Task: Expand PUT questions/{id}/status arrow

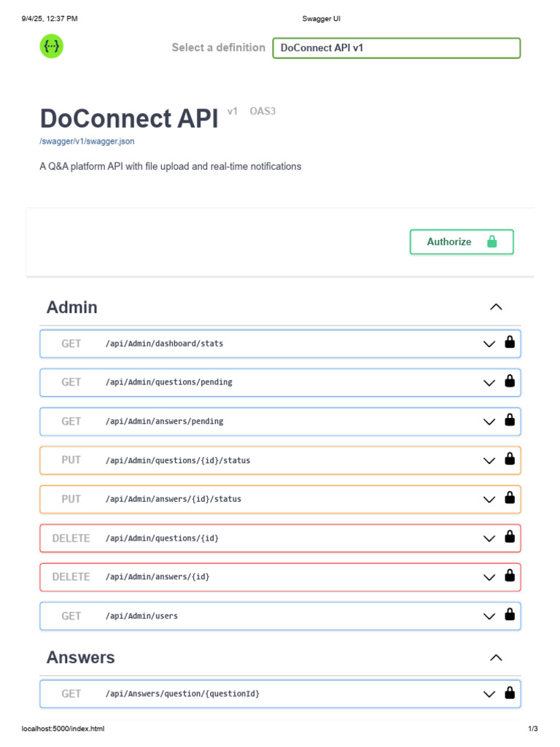Action: [x=489, y=461]
